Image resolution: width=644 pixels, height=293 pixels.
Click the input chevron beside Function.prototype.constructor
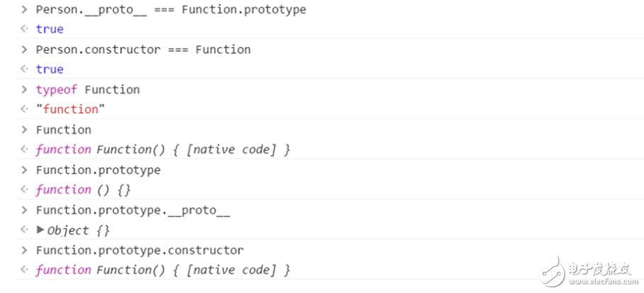pos(25,250)
